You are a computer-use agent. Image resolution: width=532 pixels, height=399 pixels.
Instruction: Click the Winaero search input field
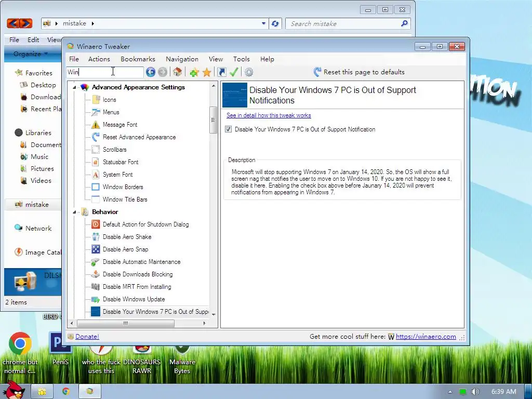105,72
